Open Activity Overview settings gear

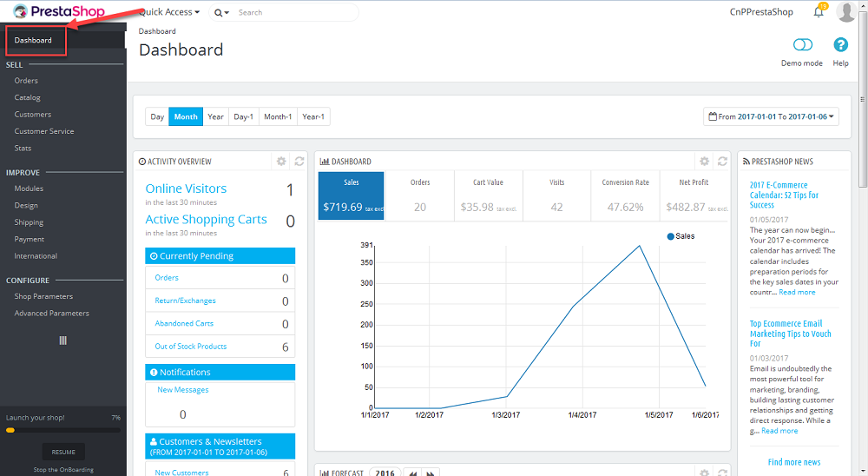(x=281, y=162)
